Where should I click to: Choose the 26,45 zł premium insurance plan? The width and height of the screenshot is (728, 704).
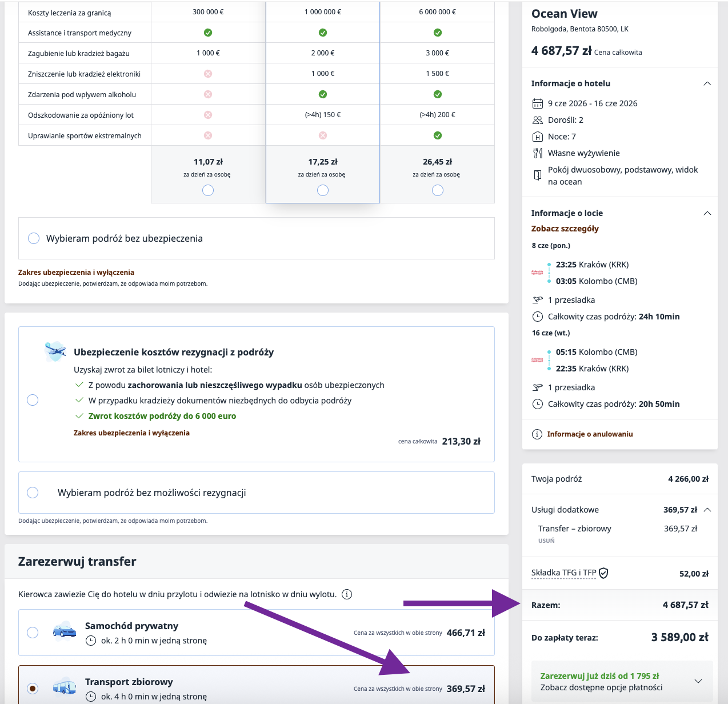[x=438, y=190]
